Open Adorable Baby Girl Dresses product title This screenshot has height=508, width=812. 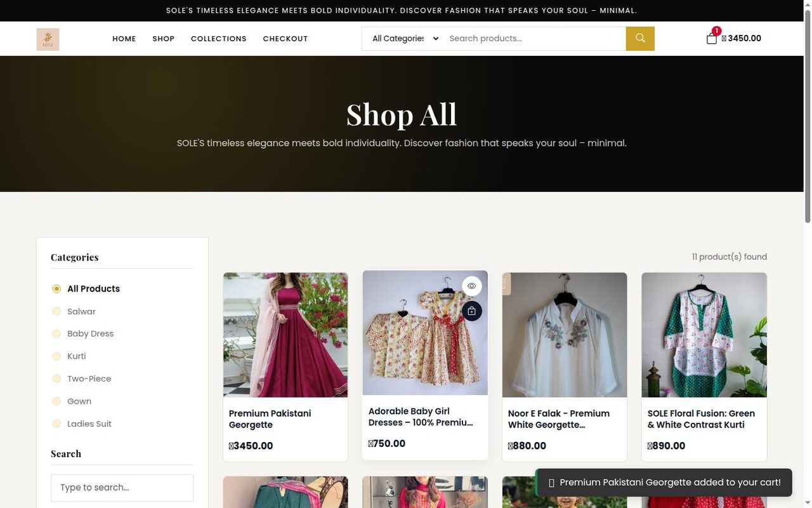pyautogui.click(x=421, y=417)
